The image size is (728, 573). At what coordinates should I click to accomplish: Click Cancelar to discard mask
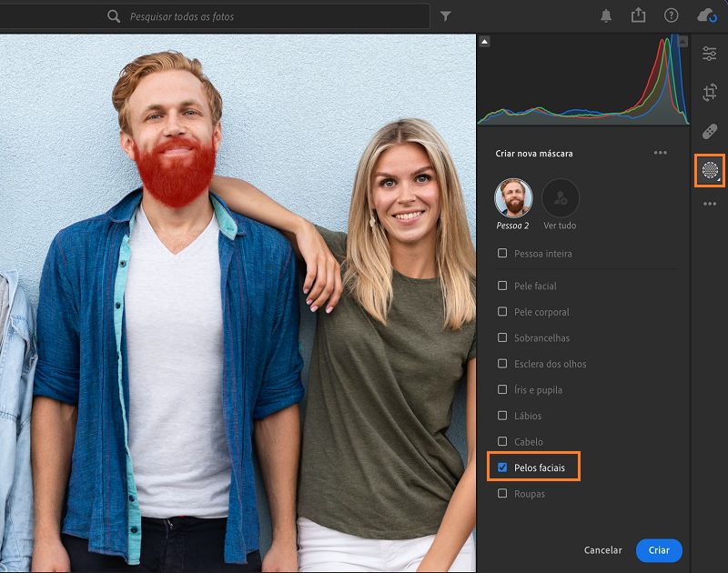tap(602, 550)
